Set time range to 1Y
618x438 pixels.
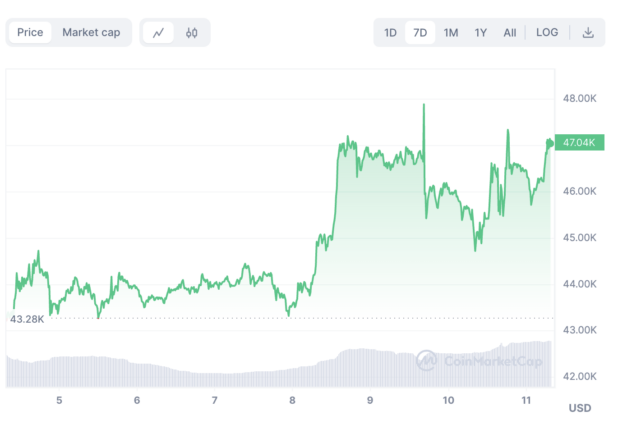(481, 32)
